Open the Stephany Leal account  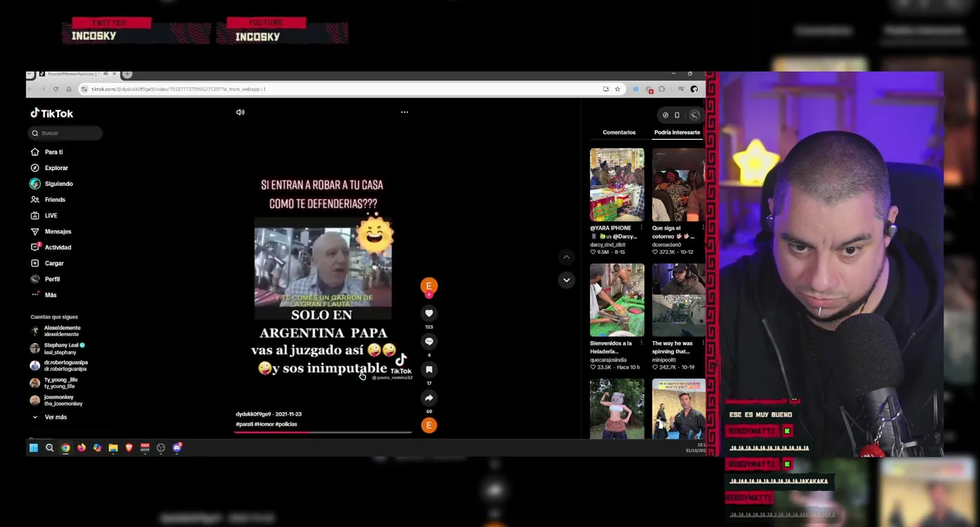[57, 349]
